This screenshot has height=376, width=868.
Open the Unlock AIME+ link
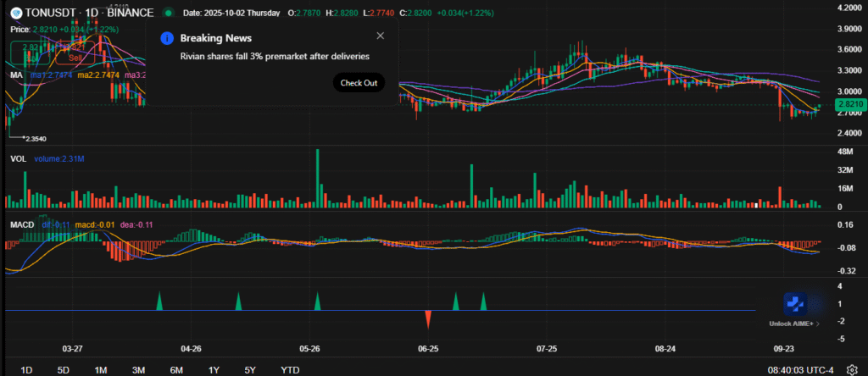click(791, 323)
